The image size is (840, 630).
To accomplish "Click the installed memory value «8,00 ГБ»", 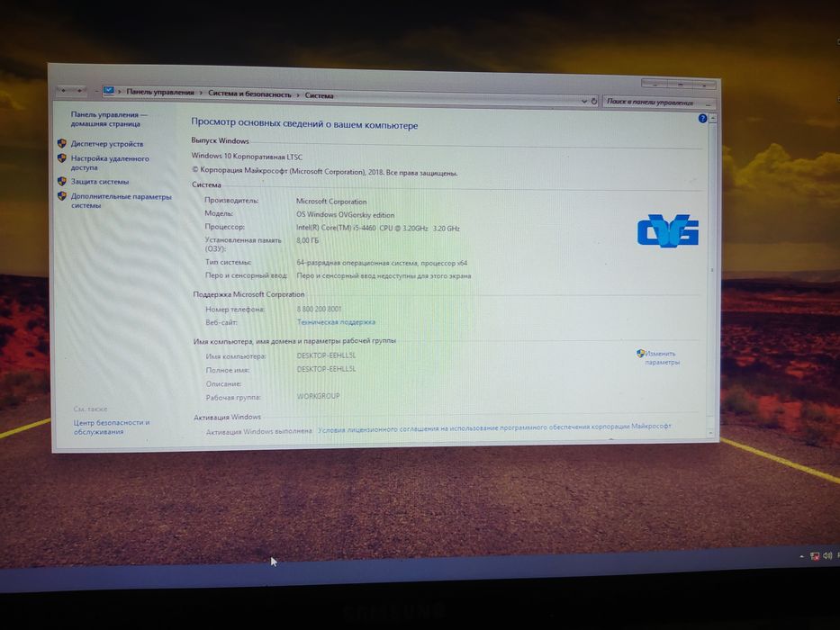I will [x=308, y=240].
